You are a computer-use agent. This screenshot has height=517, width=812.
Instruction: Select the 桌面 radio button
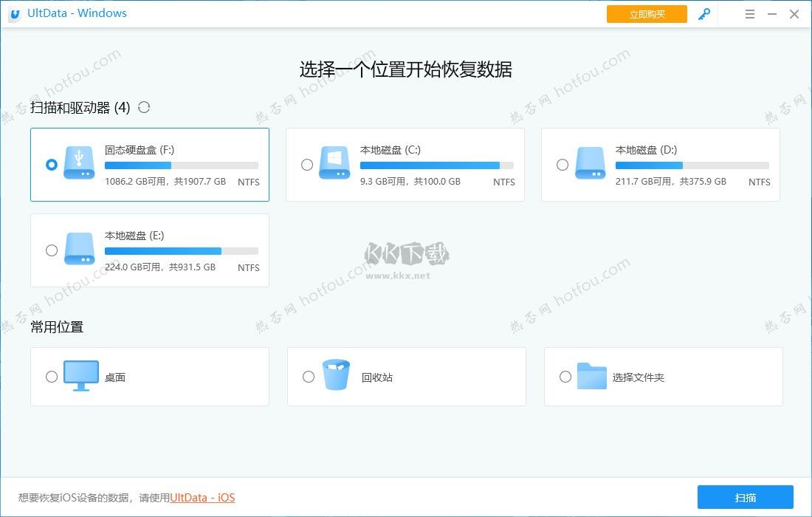(x=52, y=377)
